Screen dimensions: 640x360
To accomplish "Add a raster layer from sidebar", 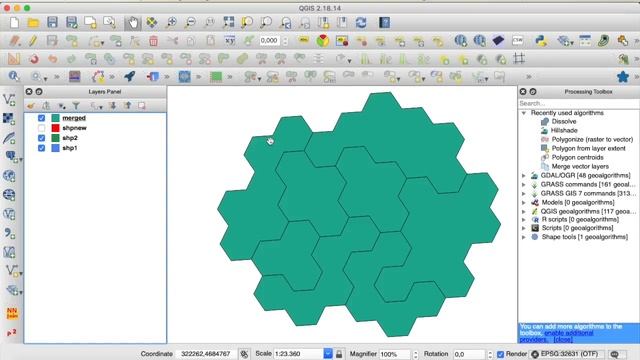I will pyautogui.click(x=9, y=119).
